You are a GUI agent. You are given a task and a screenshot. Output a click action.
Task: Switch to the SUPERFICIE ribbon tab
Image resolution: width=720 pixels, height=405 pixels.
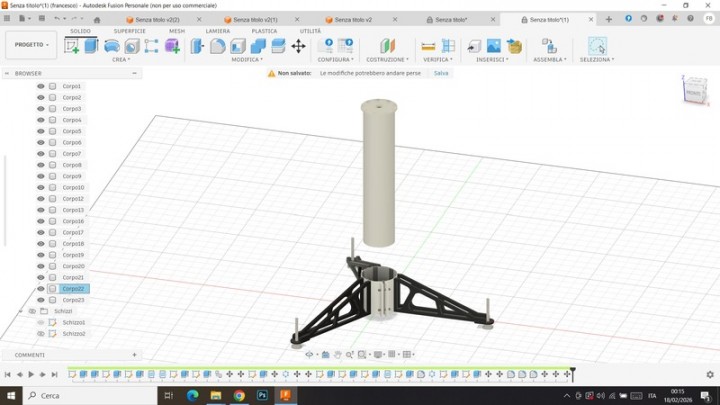point(129,31)
